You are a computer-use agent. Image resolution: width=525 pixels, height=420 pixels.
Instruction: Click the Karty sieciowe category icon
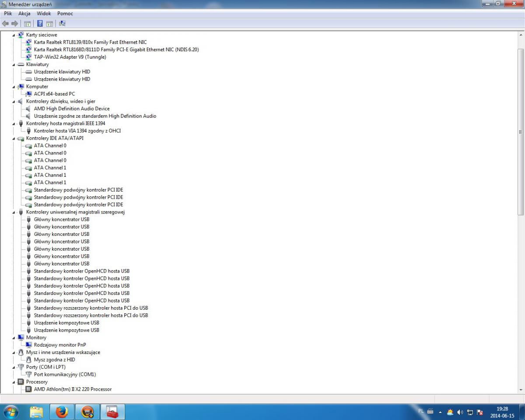click(21, 35)
